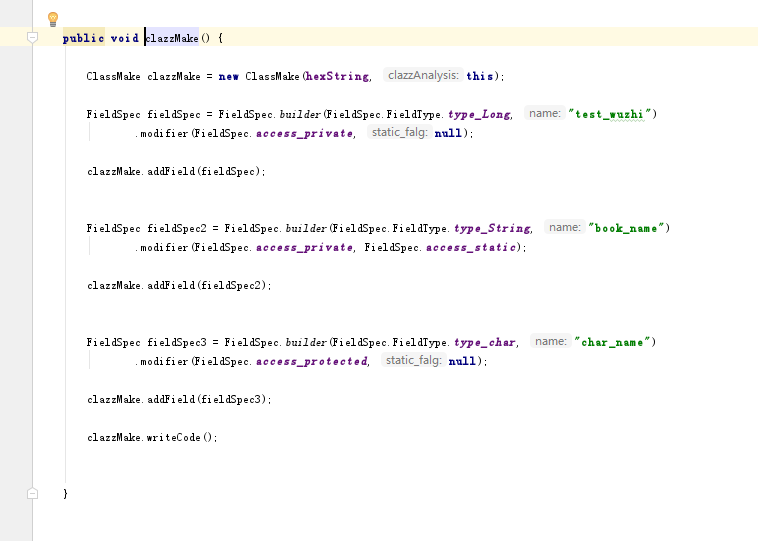The width and height of the screenshot is (758, 541).
Task: Click the access_private in fieldSpec2 modifier
Action: tap(304, 248)
